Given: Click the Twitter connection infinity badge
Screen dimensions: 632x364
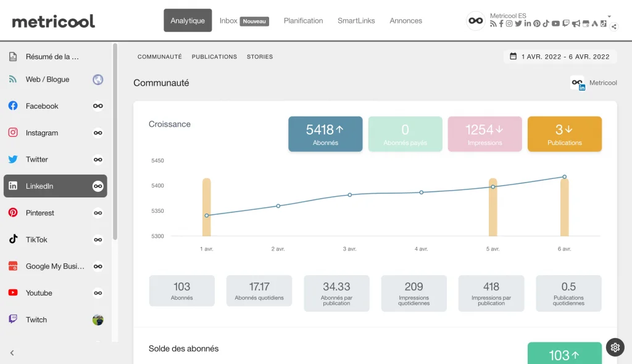Looking at the screenshot, I should pos(98,160).
